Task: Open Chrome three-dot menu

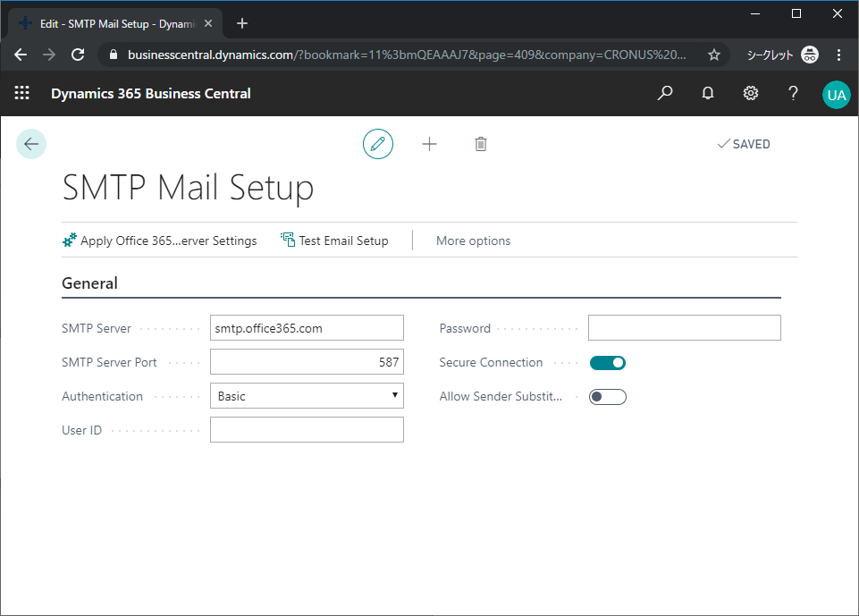Action: [x=838, y=55]
